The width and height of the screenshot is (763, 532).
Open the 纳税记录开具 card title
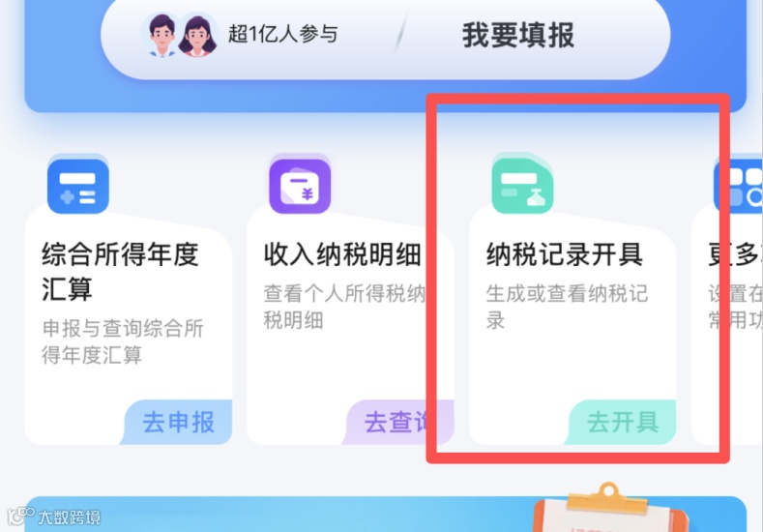565,254
